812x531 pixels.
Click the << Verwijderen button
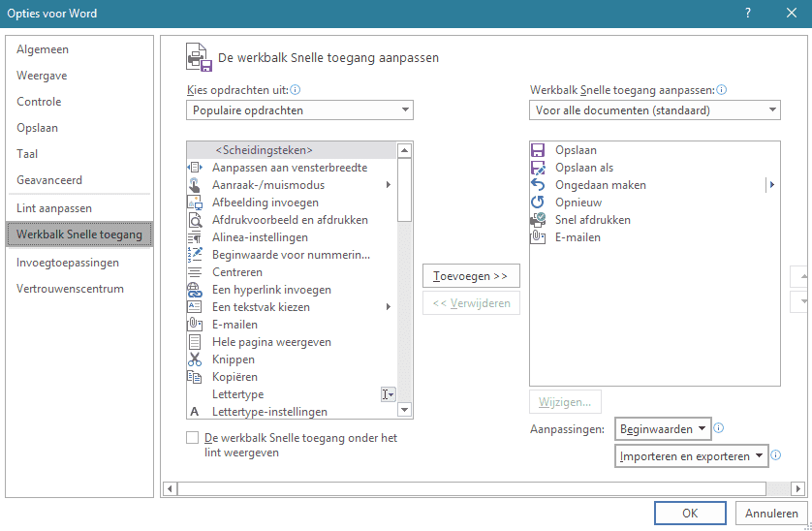471,303
